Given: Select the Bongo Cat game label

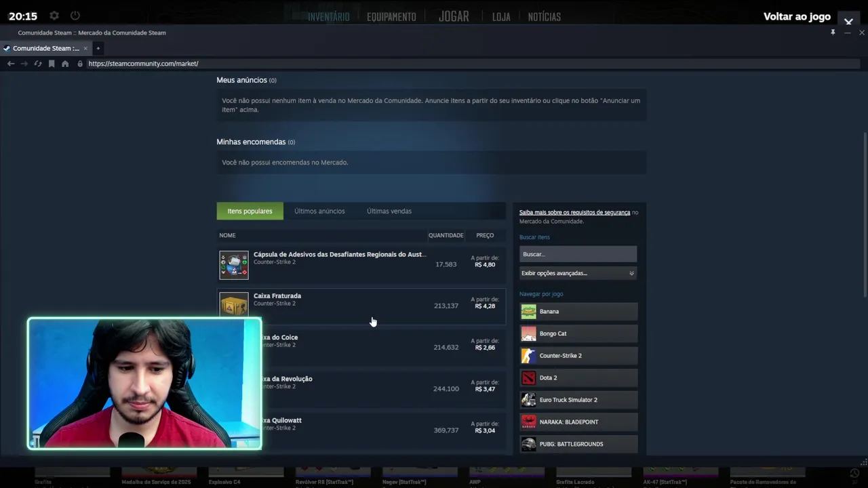Looking at the screenshot, I should pyautogui.click(x=553, y=333).
